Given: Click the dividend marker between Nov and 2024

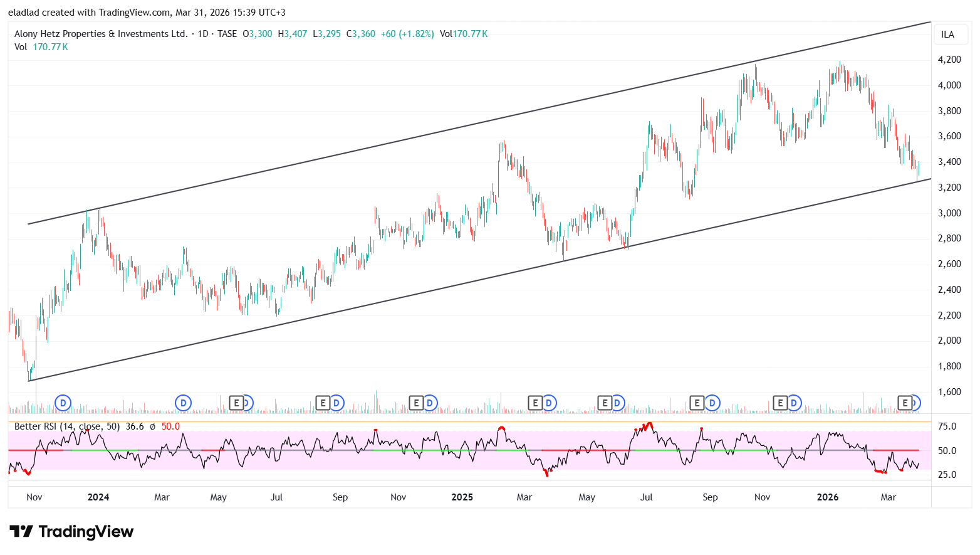Looking at the screenshot, I should [x=63, y=403].
